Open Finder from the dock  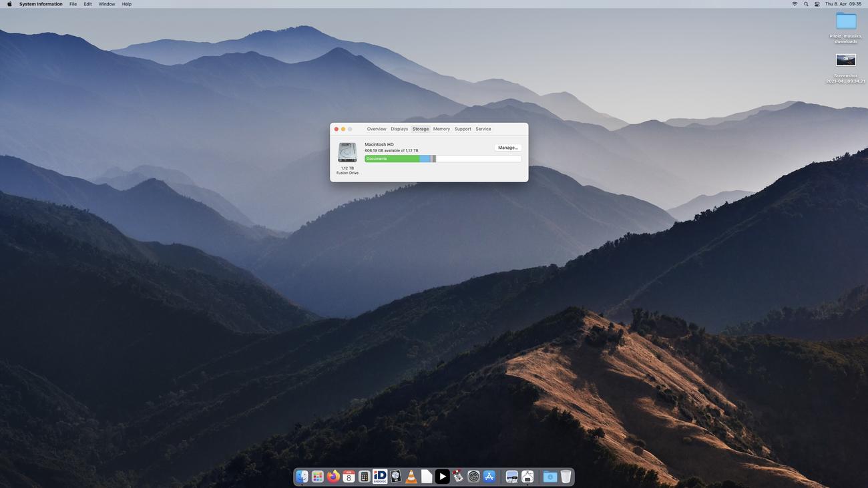[x=302, y=477]
